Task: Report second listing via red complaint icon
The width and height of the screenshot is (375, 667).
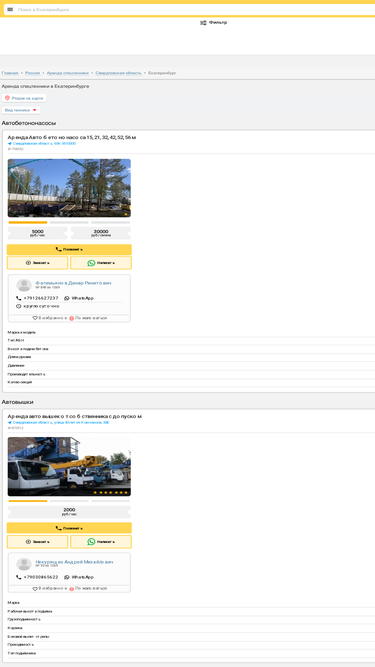Action: pyautogui.click(x=71, y=589)
